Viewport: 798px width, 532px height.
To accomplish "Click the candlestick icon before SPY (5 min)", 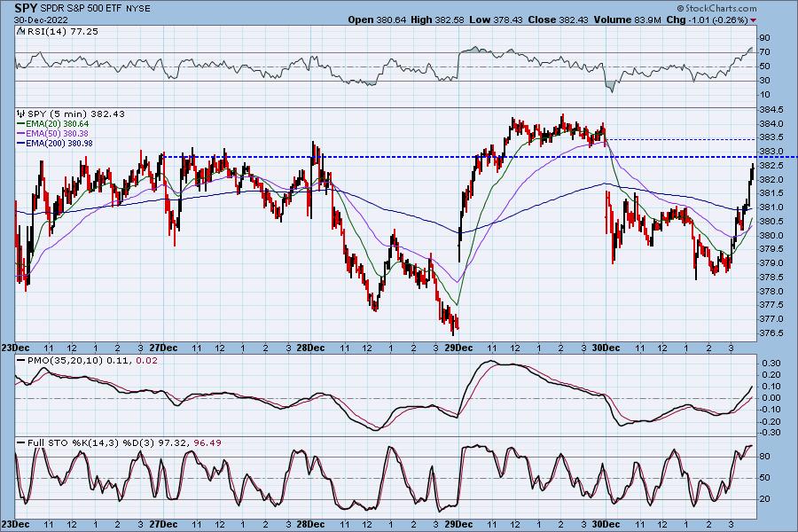I will tap(21, 113).
